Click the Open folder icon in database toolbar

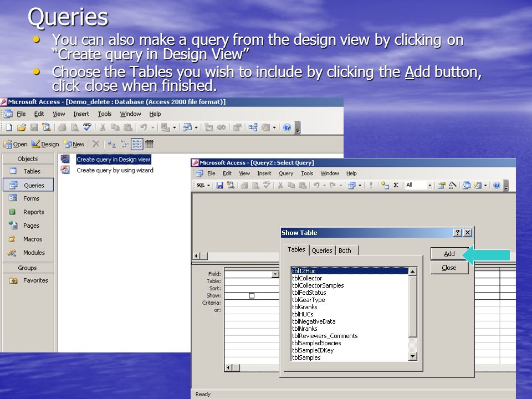22,127
